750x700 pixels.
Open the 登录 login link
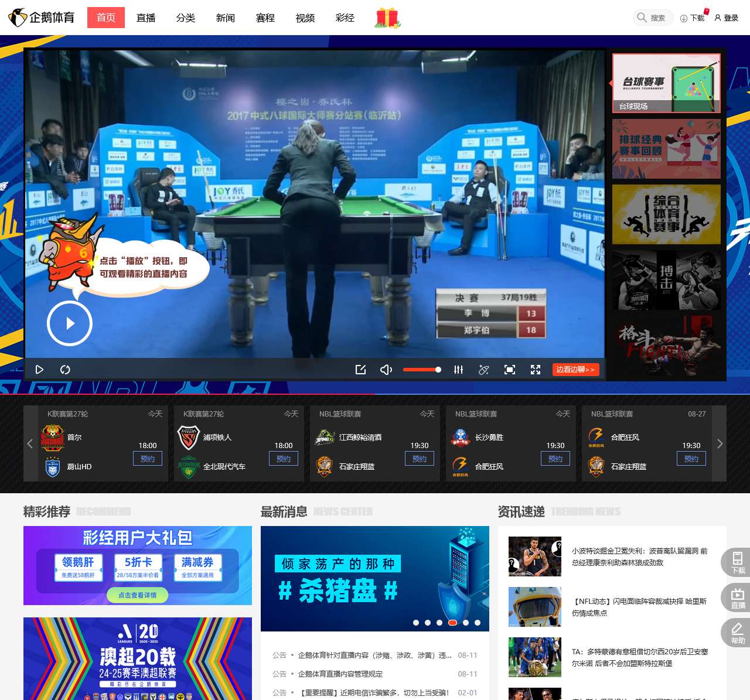point(727,18)
